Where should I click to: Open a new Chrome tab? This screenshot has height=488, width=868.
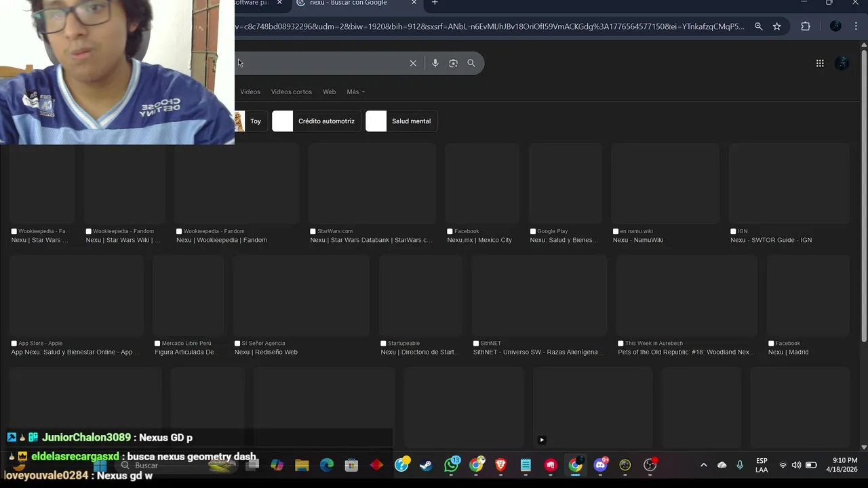click(x=435, y=3)
